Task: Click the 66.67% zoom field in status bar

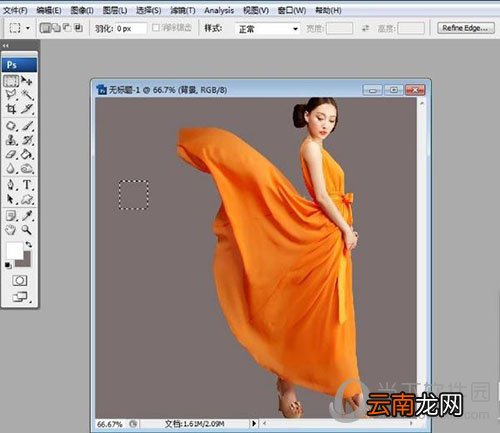Action: tap(109, 424)
